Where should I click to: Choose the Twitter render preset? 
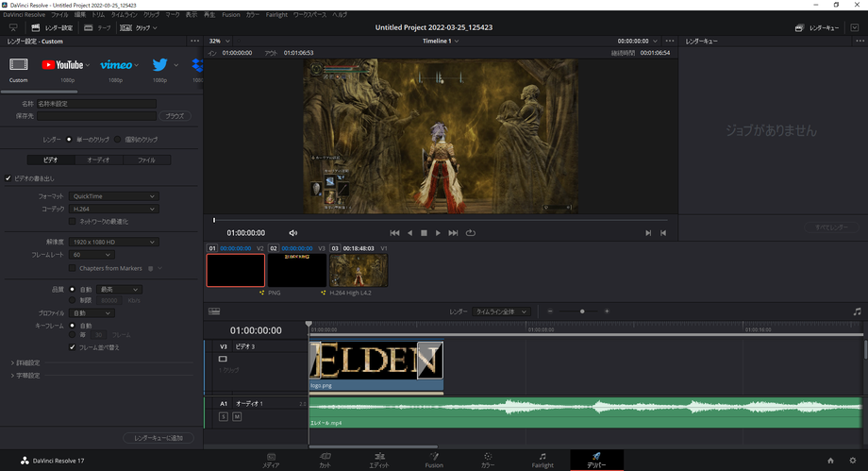tap(160, 65)
